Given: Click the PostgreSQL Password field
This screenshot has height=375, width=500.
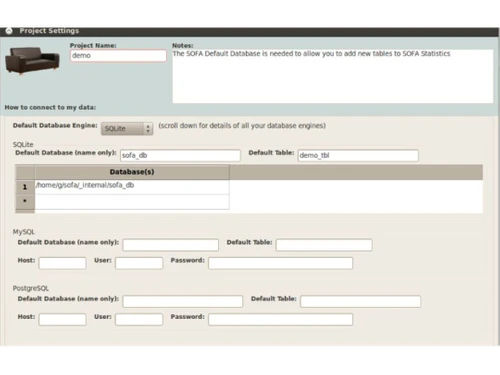Looking at the screenshot, I should tap(281, 319).
